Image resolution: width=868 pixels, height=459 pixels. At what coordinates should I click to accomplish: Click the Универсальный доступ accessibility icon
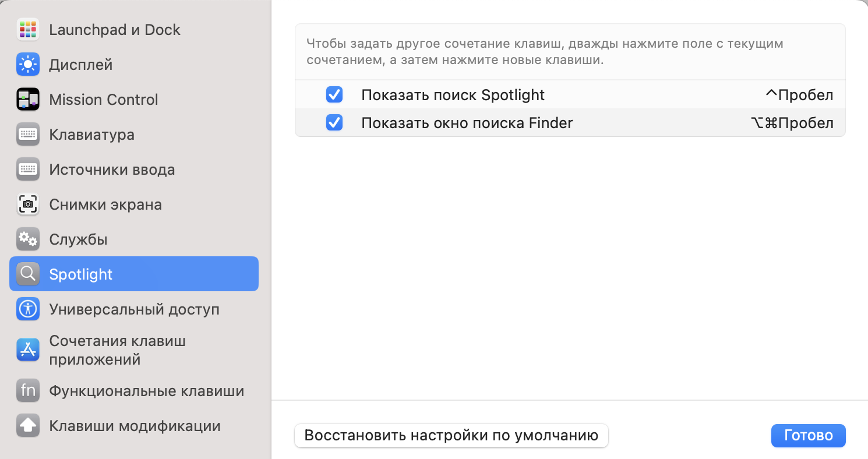click(x=28, y=309)
